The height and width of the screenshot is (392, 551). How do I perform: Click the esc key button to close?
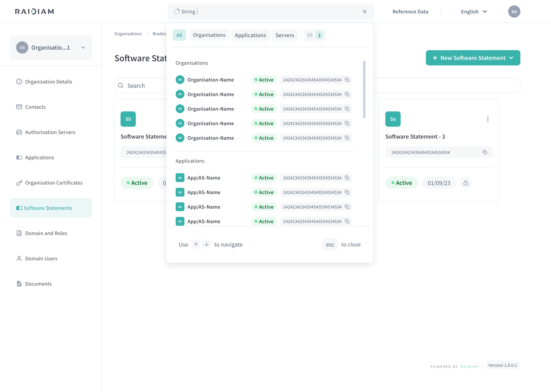coord(330,244)
